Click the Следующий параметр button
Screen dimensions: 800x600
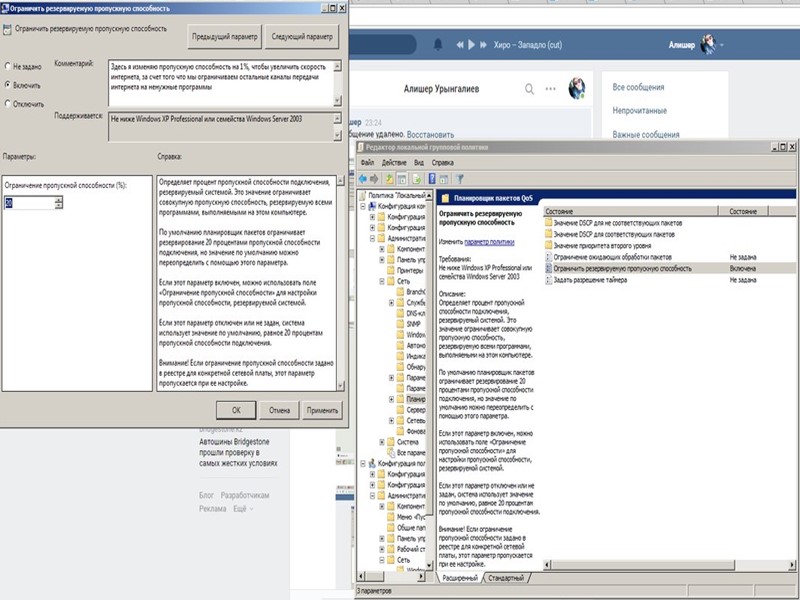pos(302,37)
